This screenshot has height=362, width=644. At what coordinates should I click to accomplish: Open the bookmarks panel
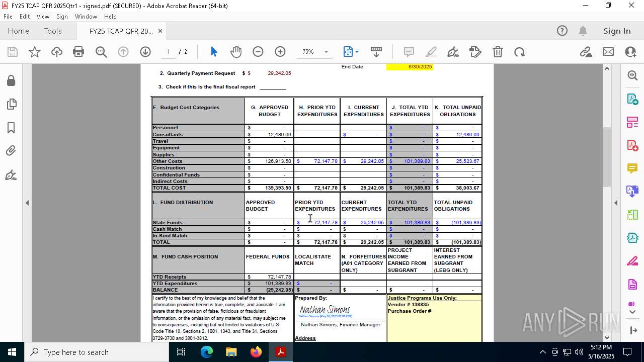click(x=11, y=128)
